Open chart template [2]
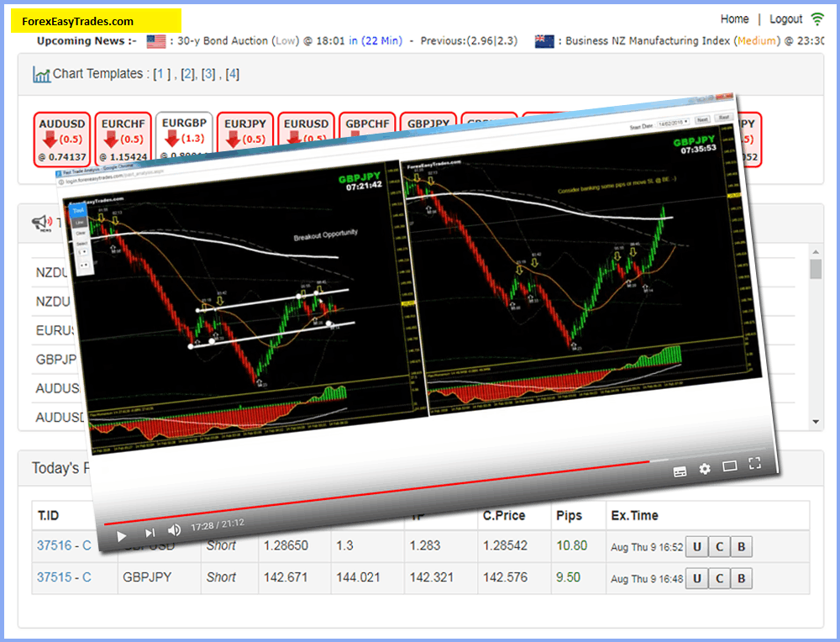The height and width of the screenshot is (642, 840). click(x=187, y=74)
